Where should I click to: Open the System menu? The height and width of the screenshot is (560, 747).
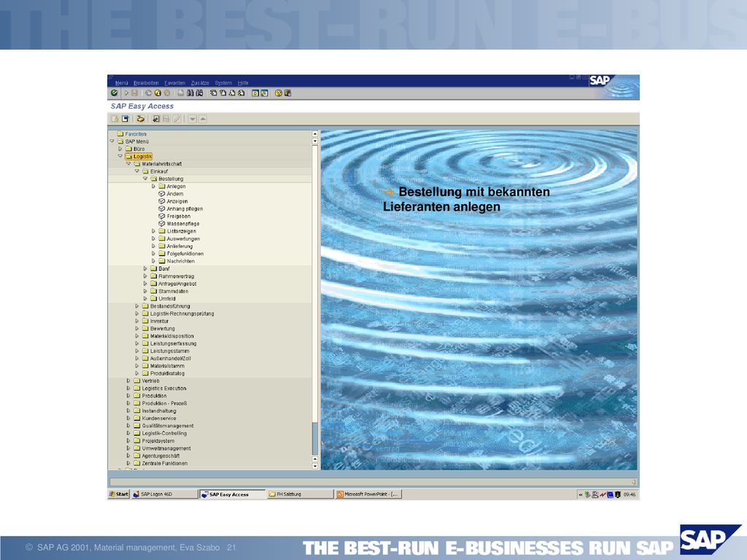pyautogui.click(x=223, y=83)
